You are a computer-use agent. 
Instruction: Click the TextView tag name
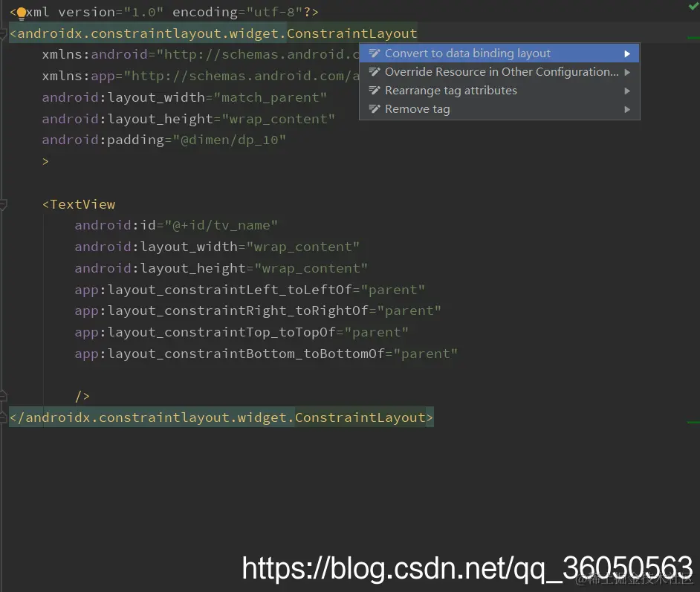click(82, 204)
